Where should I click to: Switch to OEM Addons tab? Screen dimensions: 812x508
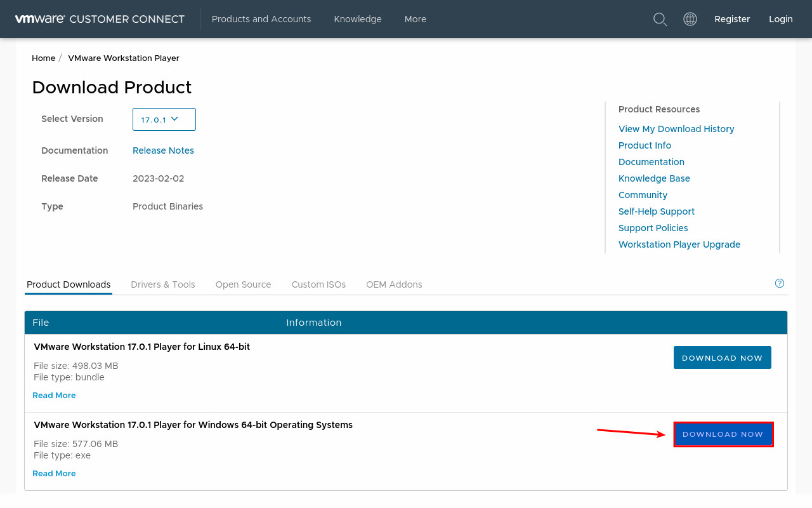click(x=394, y=284)
